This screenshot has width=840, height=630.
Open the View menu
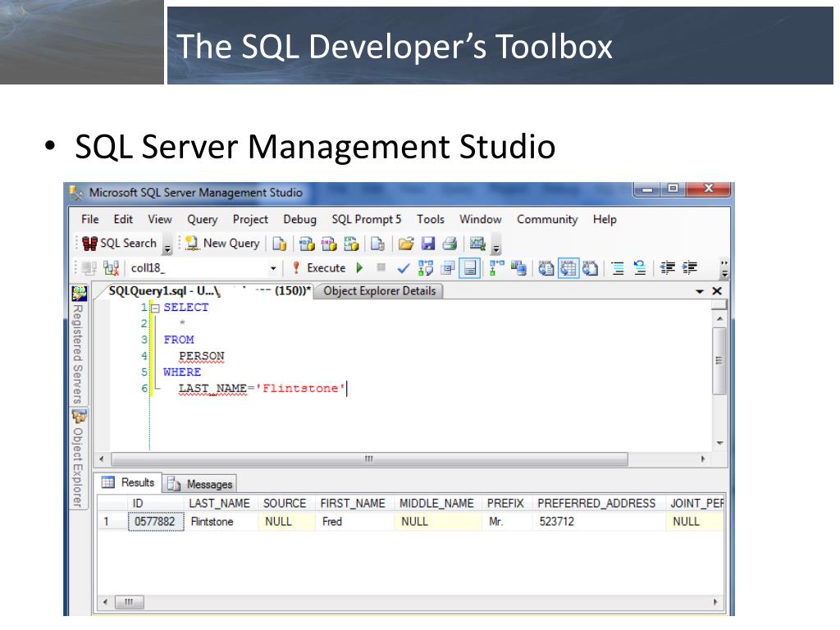(x=160, y=219)
